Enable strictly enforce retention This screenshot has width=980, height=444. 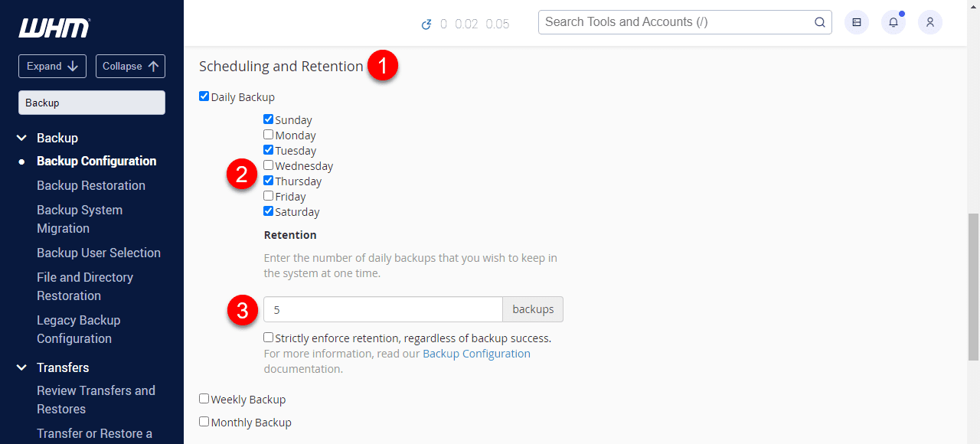click(x=268, y=337)
